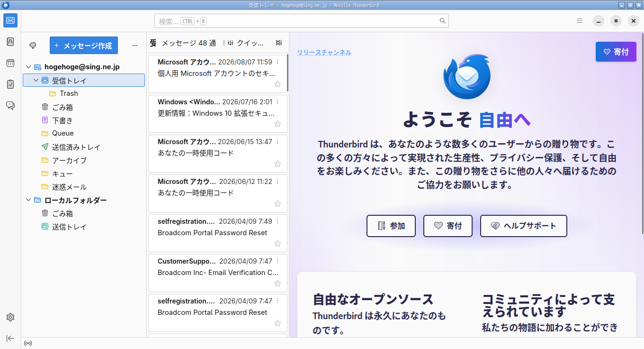Select the 受信トレイ inbox folder
Viewport: 644px width, 349px height.
84,80
